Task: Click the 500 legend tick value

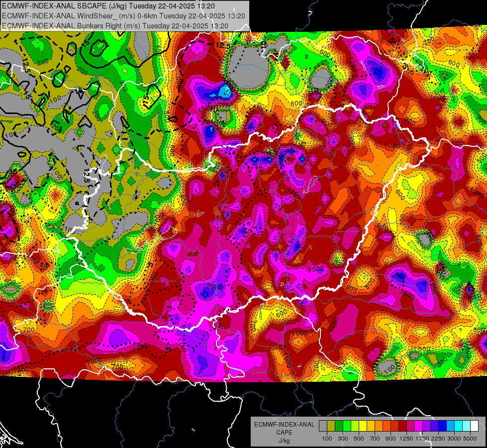Action: [359, 439]
